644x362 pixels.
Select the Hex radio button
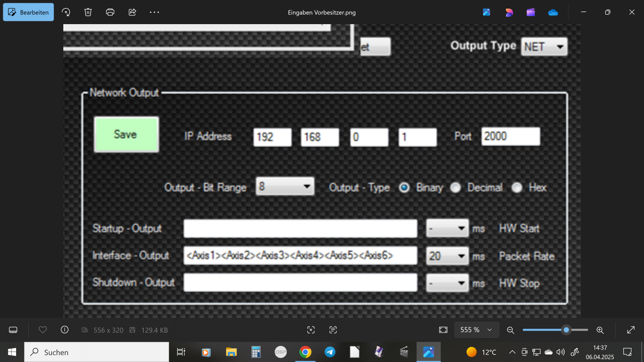click(517, 187)
